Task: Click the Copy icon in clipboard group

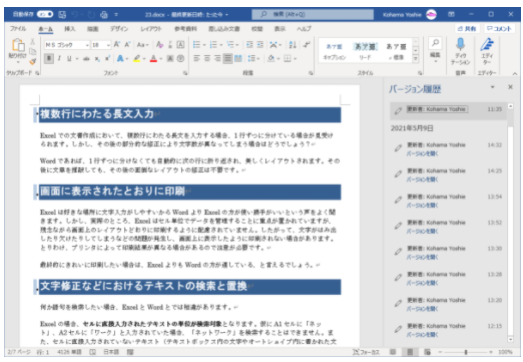Action: tap(33, 51)
